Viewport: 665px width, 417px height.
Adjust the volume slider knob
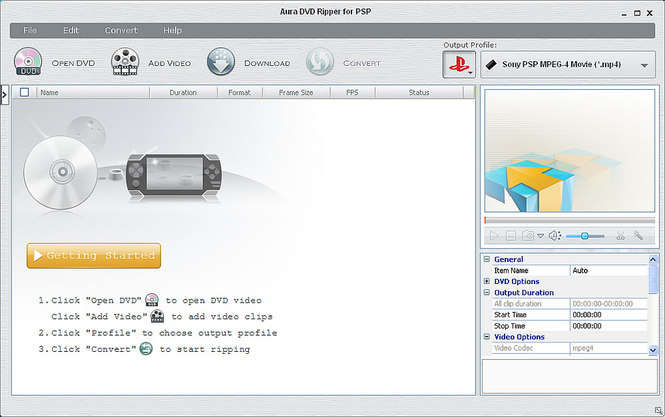584,236
